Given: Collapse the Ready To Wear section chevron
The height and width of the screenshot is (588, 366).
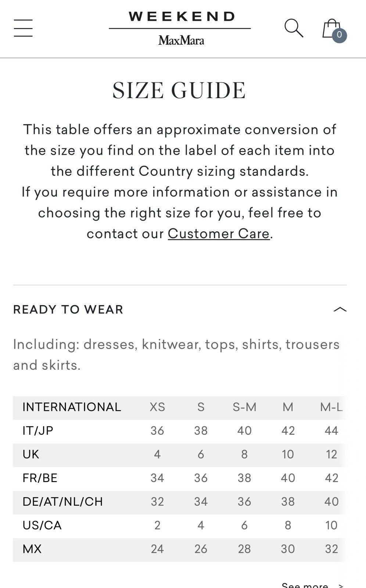Looking at the screenshot, I should pyautogui.click(x=340, y=309).
